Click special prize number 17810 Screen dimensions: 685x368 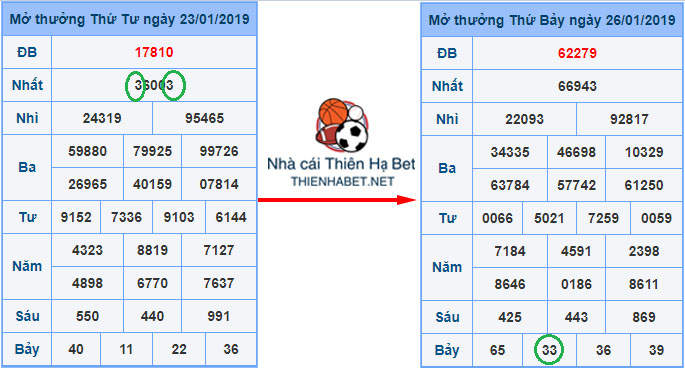(x=154, y=52)
